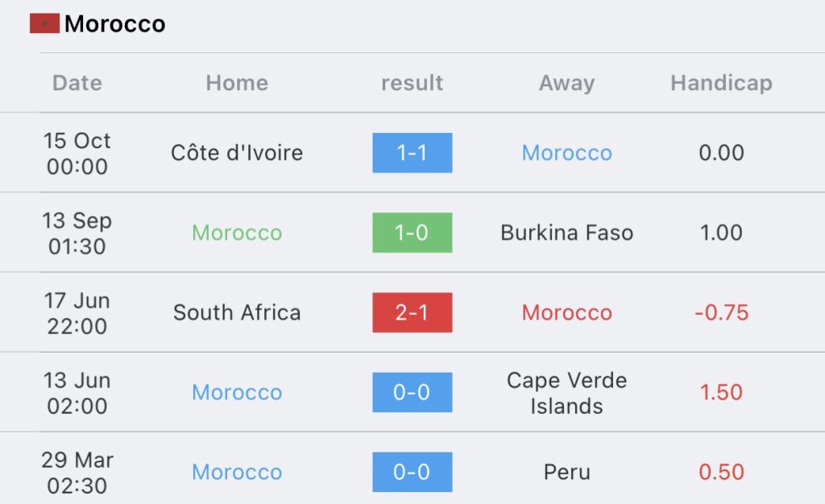The height and width of the screenshot is (504, 825).
Task: Select the Date column header
Action: pos(77,83)
